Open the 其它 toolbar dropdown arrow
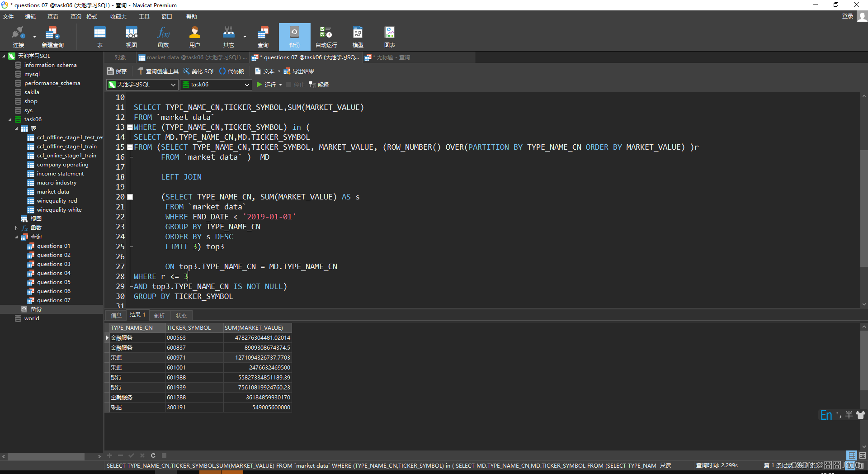Viewport: 868px width, 474px height. coord(245,37)
